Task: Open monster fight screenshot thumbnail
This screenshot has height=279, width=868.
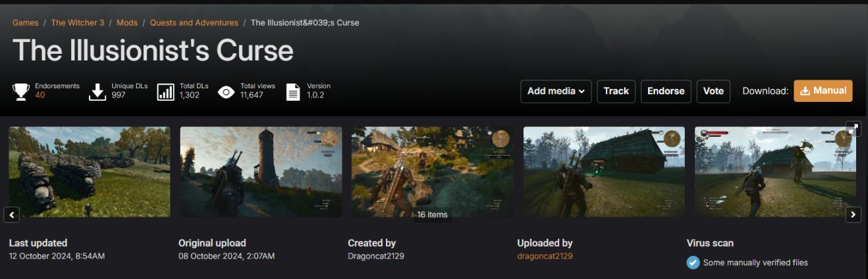Action: click(x=776, y=172)
